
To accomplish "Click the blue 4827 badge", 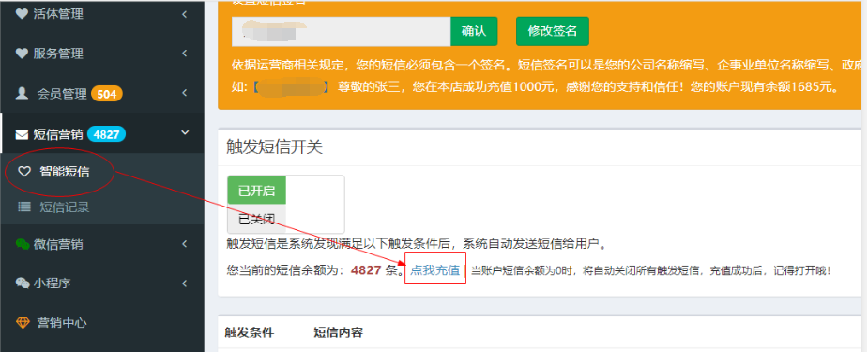I will coord(106,134).
